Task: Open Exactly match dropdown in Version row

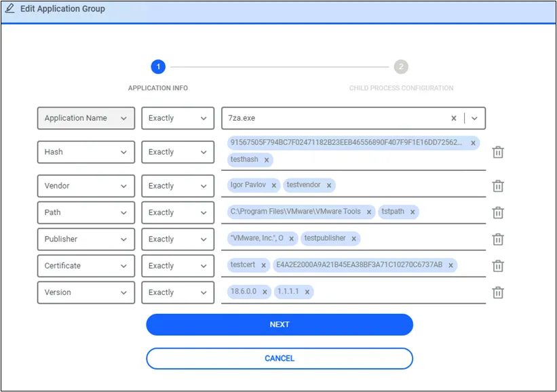Action: [x=178, y=292]
